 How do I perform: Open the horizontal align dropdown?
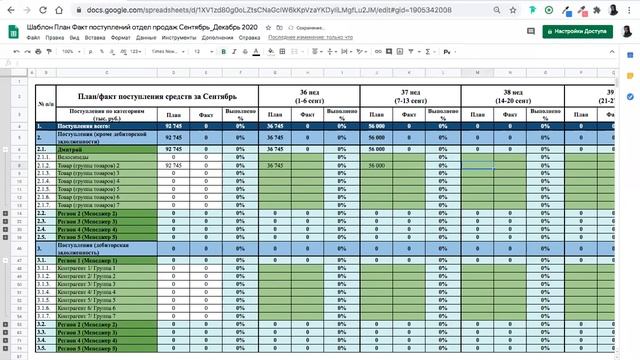pyautogui.click(x=317, y=52)
